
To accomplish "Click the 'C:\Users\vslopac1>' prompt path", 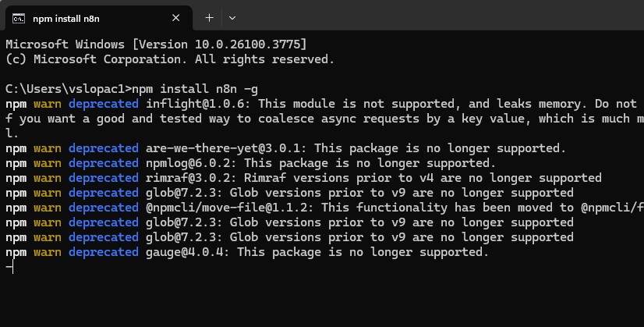I will pos(69,89).
